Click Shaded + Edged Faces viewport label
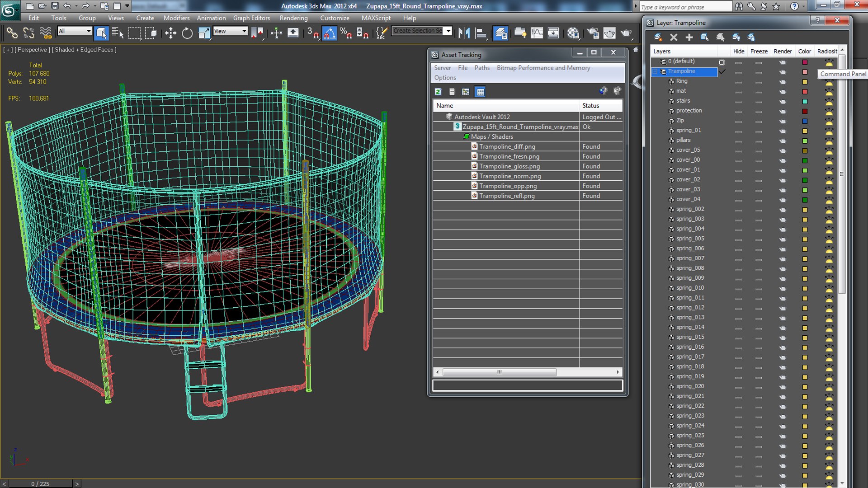The width and height of the screenshot is (868, 488). tap(84, 50)
